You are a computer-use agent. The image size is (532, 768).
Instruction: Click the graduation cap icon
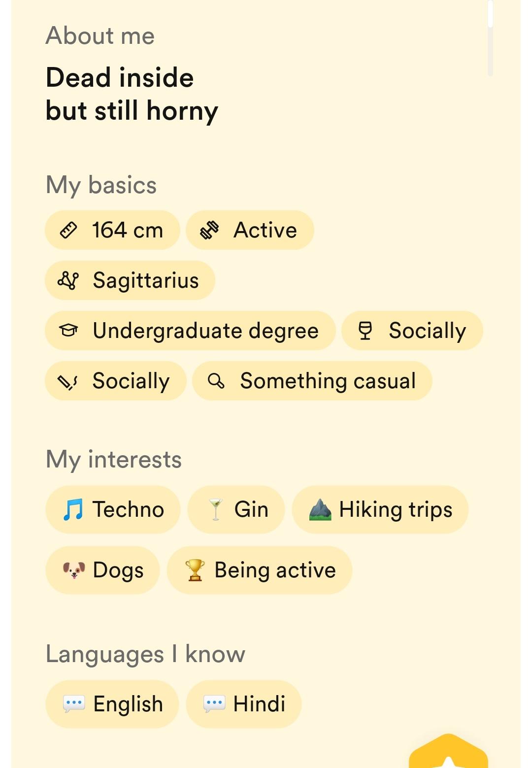(68, 331)
